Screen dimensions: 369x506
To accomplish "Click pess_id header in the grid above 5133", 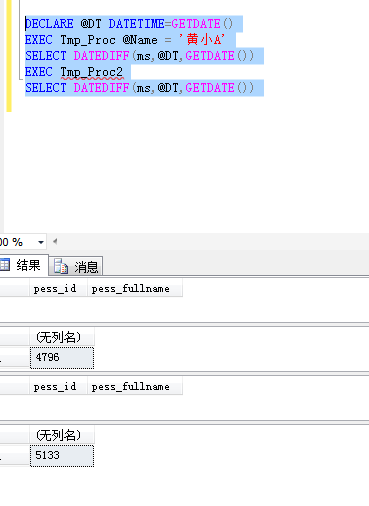I will coord(58,387).
